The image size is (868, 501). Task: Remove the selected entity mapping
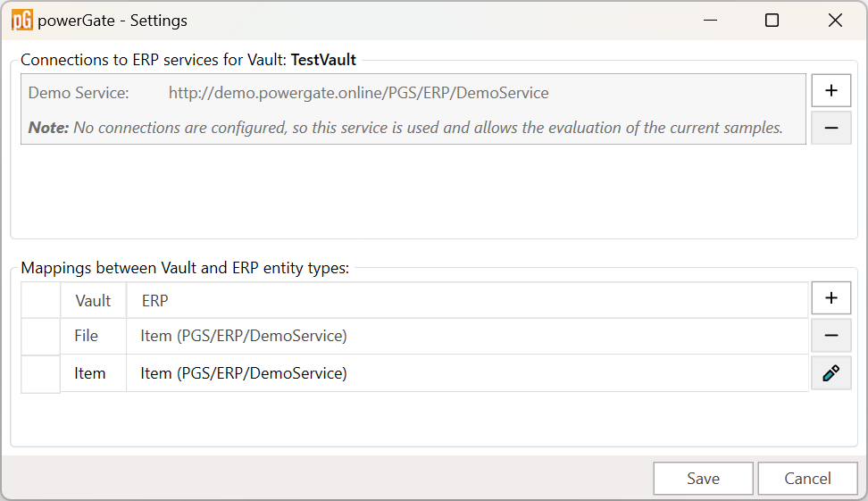(830, 336)
